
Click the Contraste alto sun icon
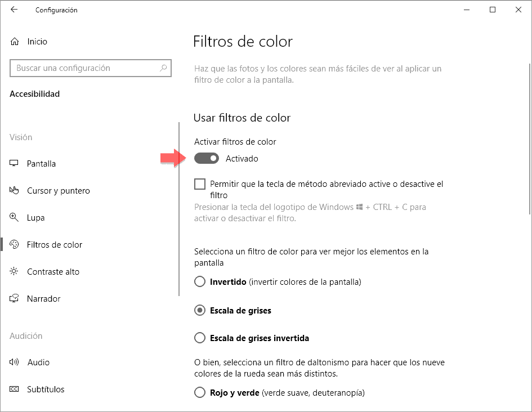(15, 272)
